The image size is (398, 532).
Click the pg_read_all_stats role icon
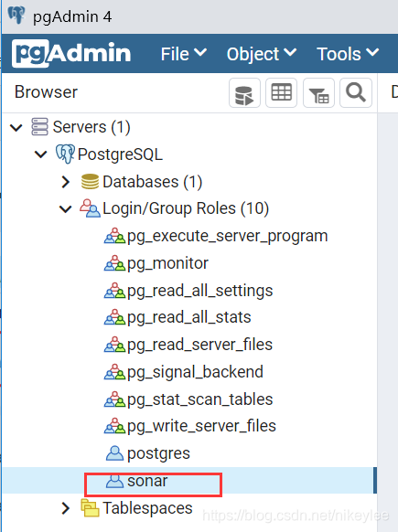(114, 317)
